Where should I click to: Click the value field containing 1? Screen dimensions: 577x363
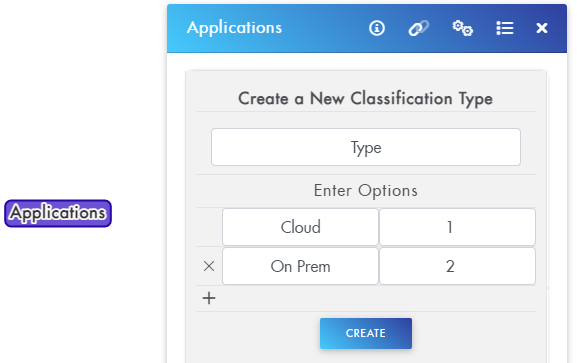(457, 227)
